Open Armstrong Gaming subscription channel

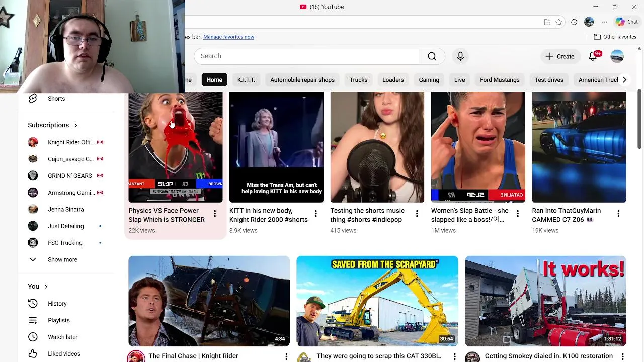70,193
